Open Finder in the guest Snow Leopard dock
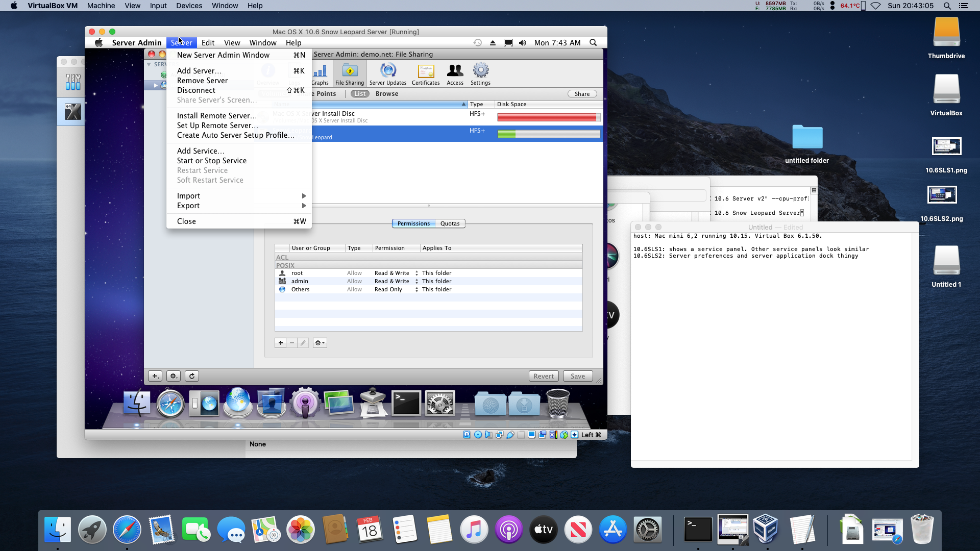The image size is (980, 551). 137,404
